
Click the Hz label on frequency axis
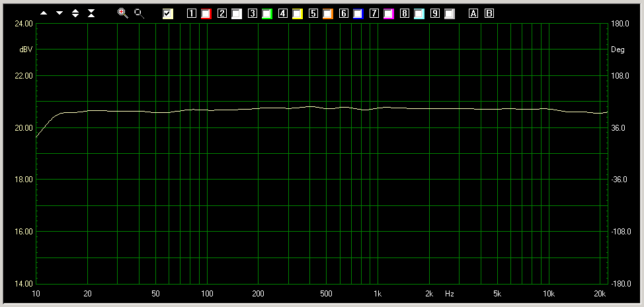click(450, 294)
